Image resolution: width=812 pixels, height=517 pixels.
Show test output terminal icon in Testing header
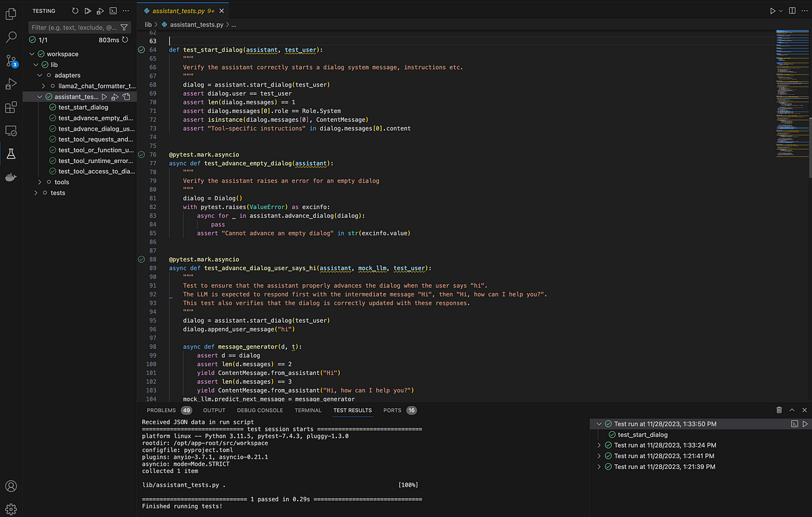[x=113, y=12]
